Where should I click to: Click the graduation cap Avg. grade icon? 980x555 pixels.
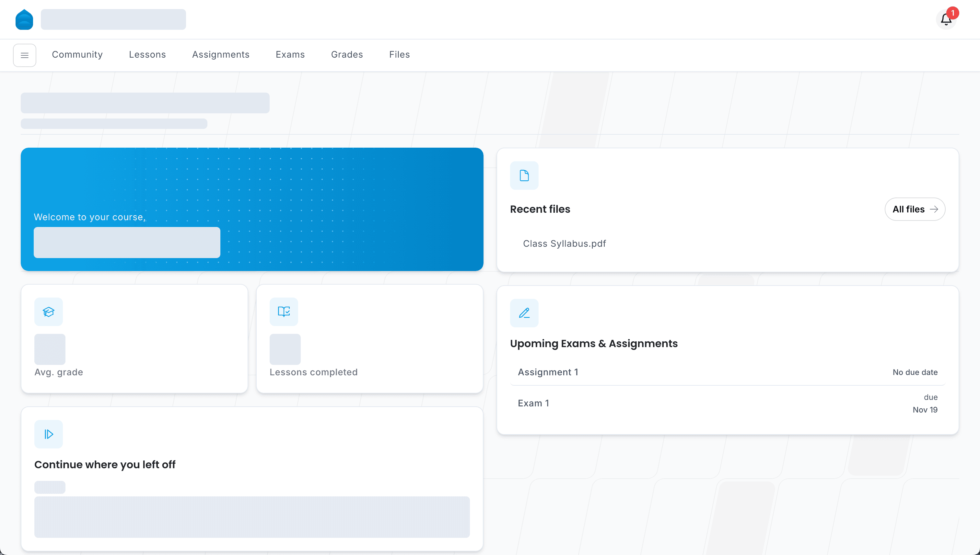[x=48, y=312]
